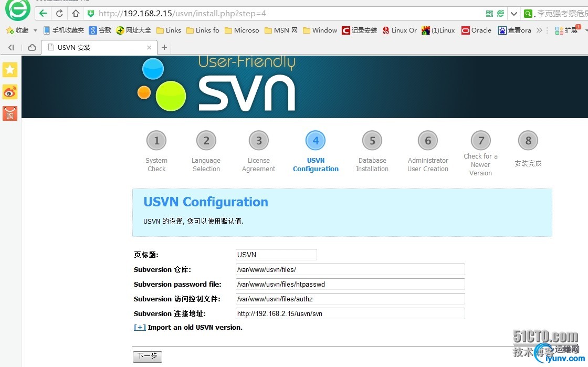Viewport: 588px width, 367px height.
Task: Open the 扩展 extensions button
Action: tap(567, 30)
